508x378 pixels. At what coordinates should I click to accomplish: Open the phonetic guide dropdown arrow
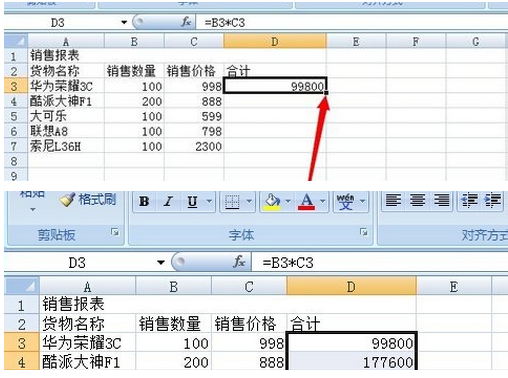click(363, 201)
